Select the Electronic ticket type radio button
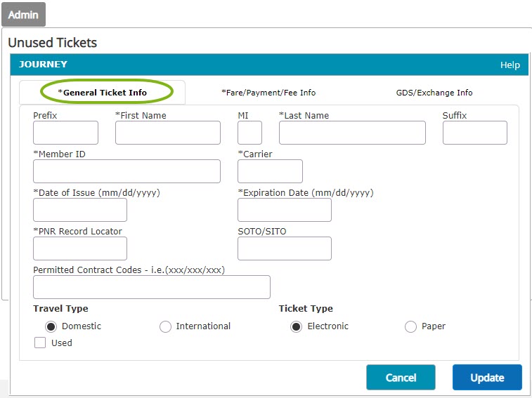 [x=296, y=327]
